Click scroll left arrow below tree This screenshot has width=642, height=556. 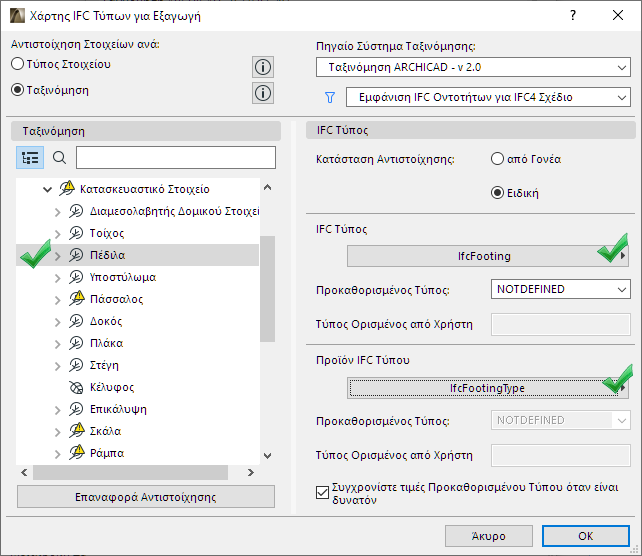pyautogui.click(x=24, y=472)
